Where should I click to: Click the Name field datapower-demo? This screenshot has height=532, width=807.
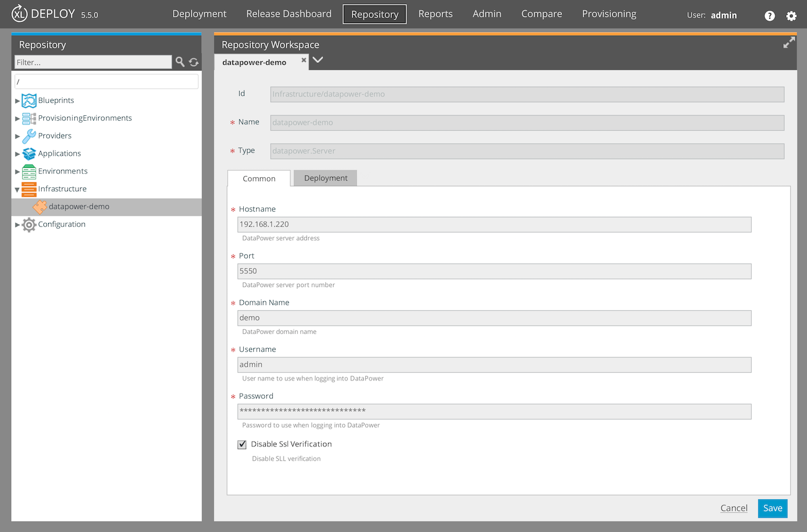(527, 122)
